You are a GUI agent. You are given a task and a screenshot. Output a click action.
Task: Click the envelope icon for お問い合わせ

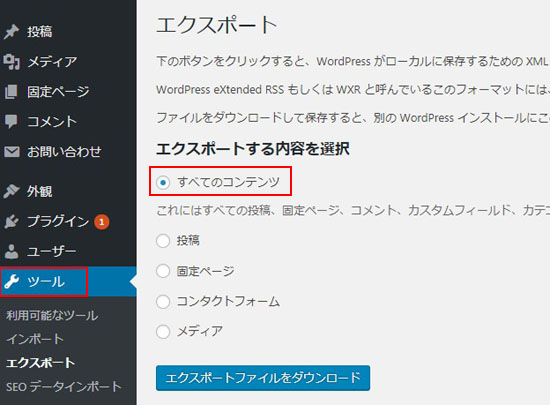tap(12, 152)
